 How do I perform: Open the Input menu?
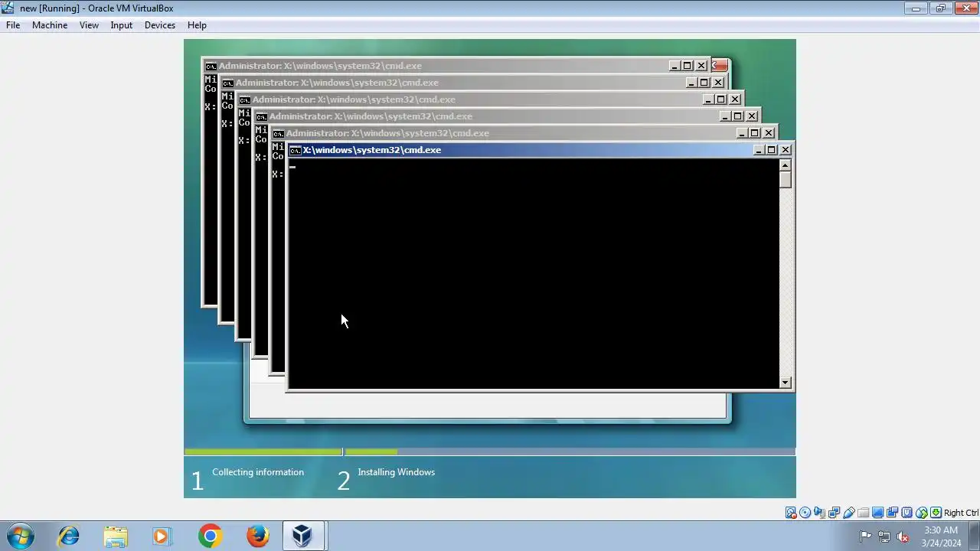(x=121, y=25)
